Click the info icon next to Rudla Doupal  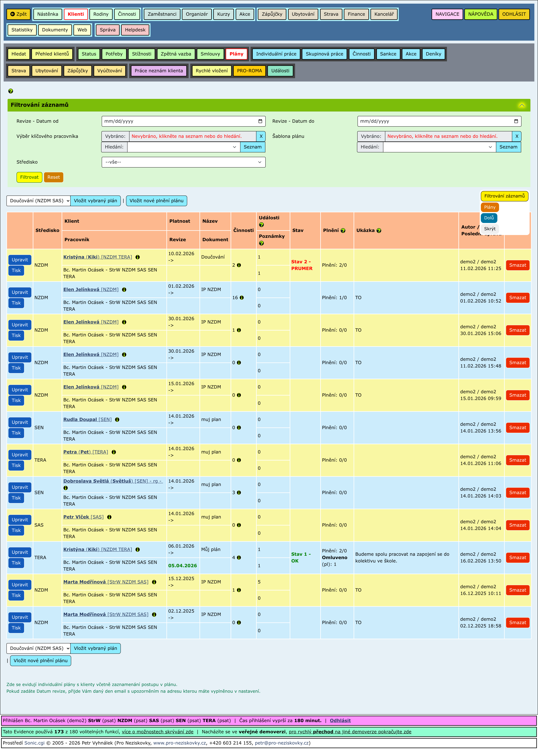(117, 420)
